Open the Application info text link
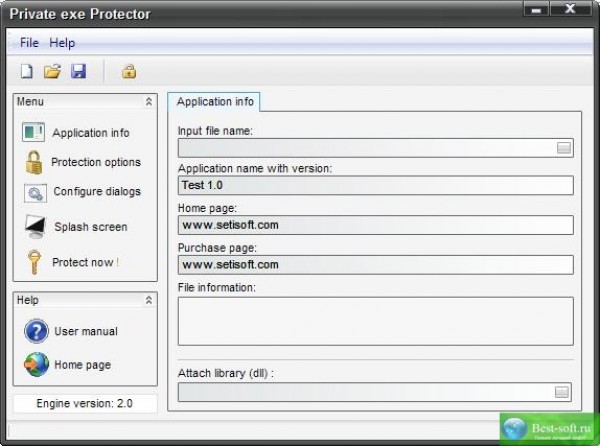Image resolution: width=600 pixels, height=446 pixels. (x=91, y=133)
